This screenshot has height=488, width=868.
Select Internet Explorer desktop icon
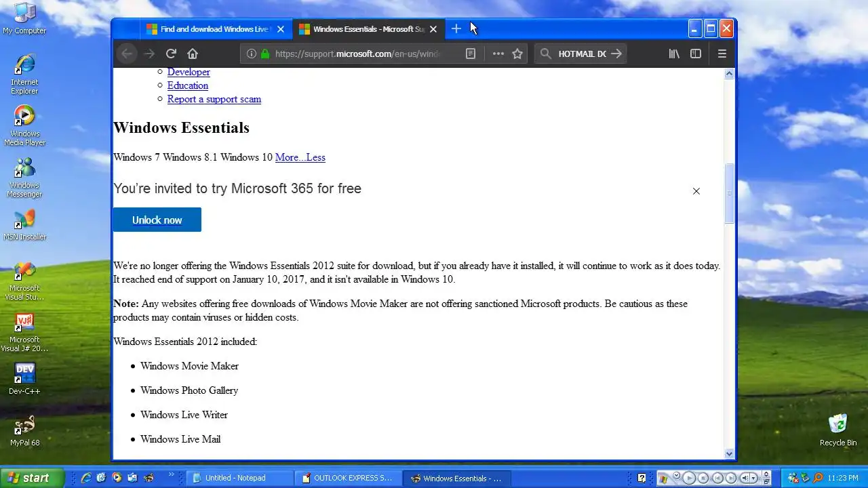point(24,74)
